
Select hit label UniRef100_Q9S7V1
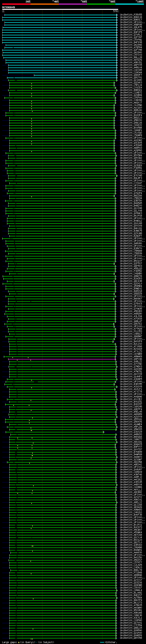coord(131,77)
